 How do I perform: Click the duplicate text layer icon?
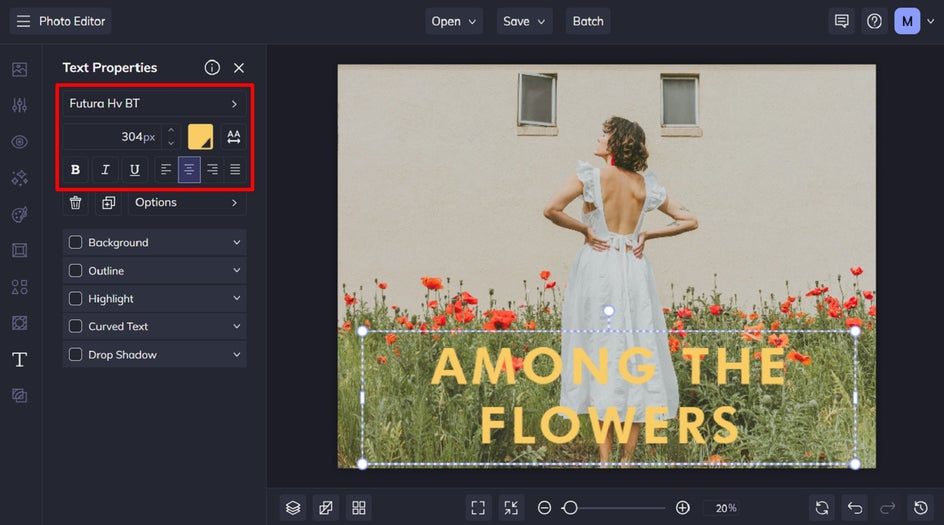point(108,203)
